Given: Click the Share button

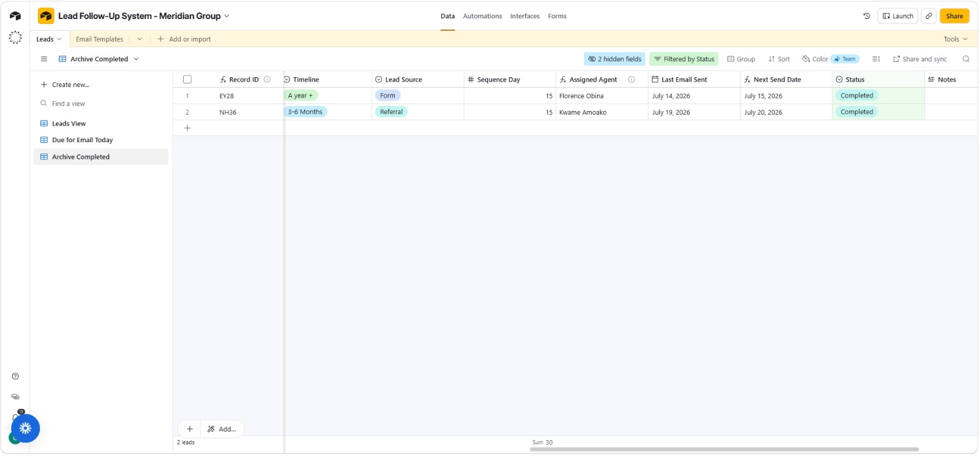Looking at the screenshot, I should point(954,16).
